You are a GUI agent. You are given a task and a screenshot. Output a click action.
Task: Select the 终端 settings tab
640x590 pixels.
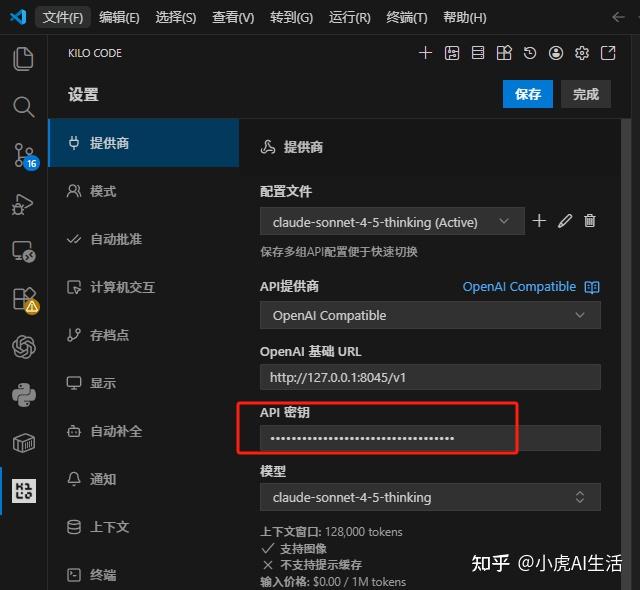click(144, 575)
